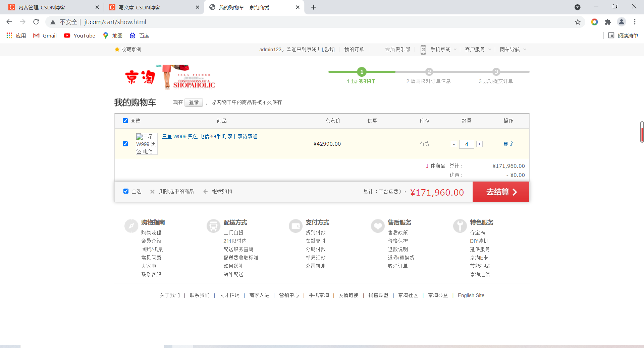Open the apps 应用 grid shortcut
Viewport: 644px width, 348px height.
(16, 36)
